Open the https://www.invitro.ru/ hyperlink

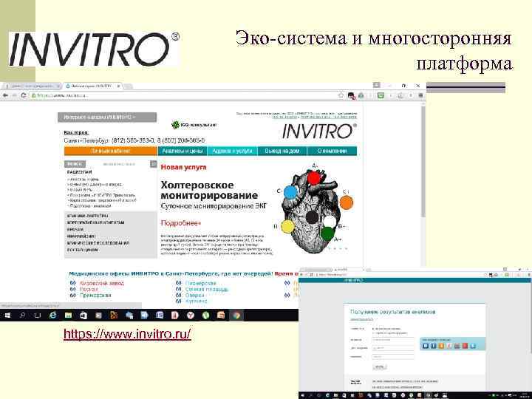(x=127, y=334)
